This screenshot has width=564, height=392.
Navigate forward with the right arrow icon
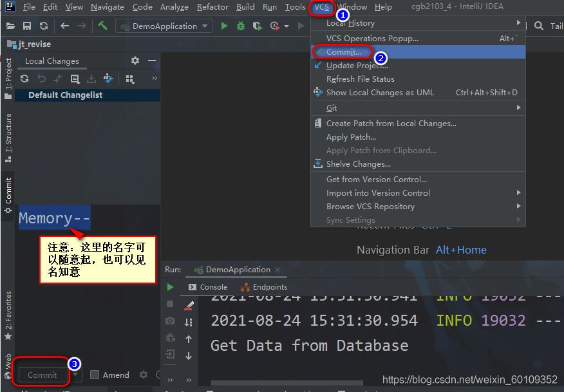(82, 26)
